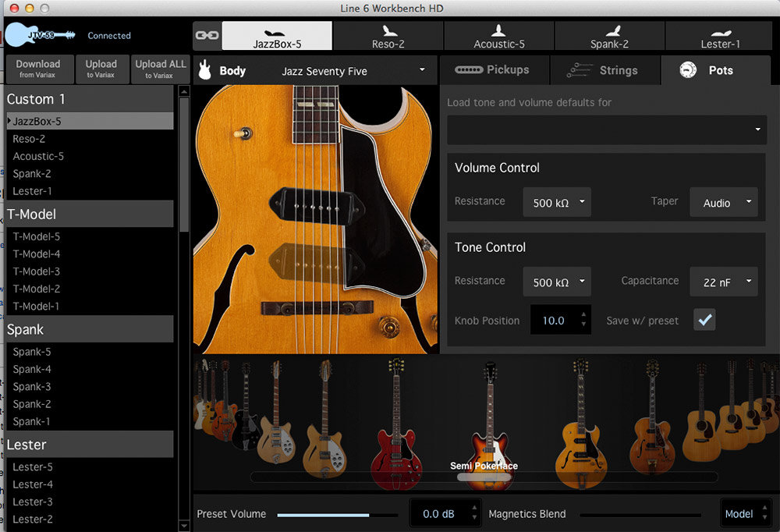Select T-Model-2 in the preset list
This screenshot has width=780, height=532.
tap(90, 289)
